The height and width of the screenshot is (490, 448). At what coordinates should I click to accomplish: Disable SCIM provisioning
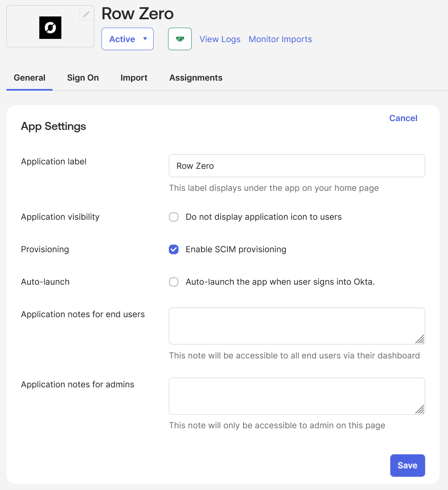coord(174,249)
